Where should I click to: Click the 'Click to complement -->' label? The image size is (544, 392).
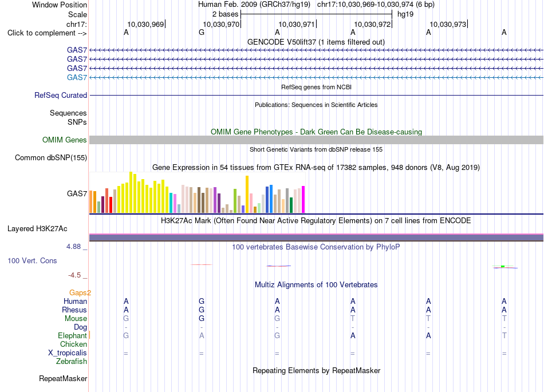pos(47,33)
